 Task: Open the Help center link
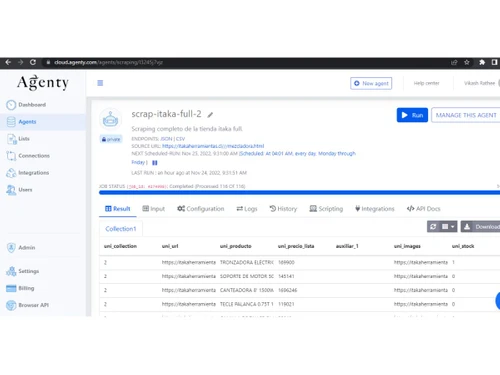(426, 83)
